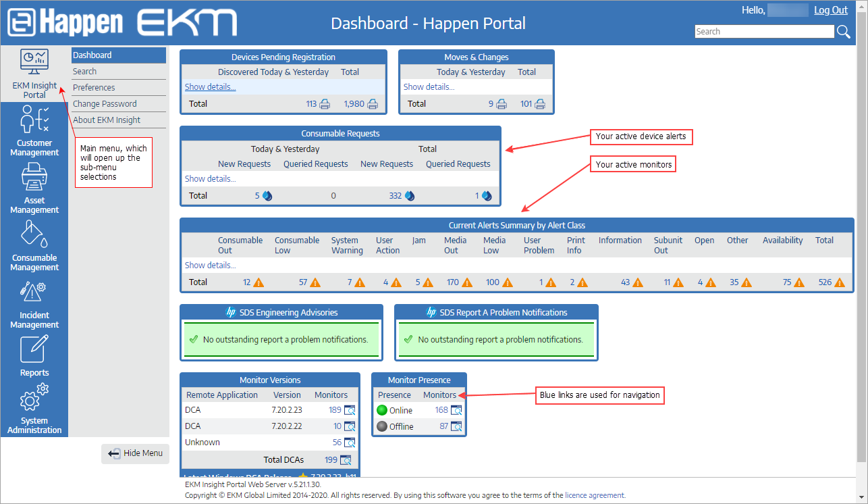Screen dimensions: 868x504
Task: Click the search magnifier icon in header
Action: point(843,32)
